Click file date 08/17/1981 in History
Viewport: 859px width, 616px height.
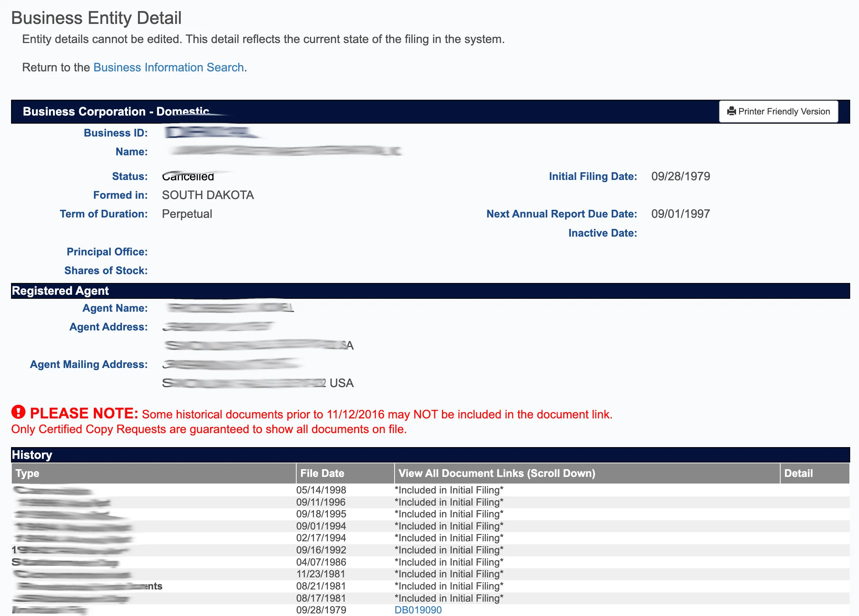click(x=321, y=598)
